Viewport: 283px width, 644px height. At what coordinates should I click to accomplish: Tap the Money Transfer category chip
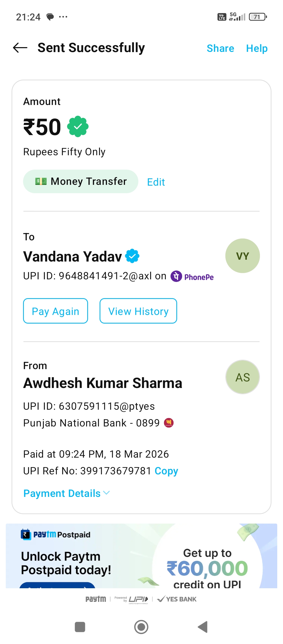(80, 181)
